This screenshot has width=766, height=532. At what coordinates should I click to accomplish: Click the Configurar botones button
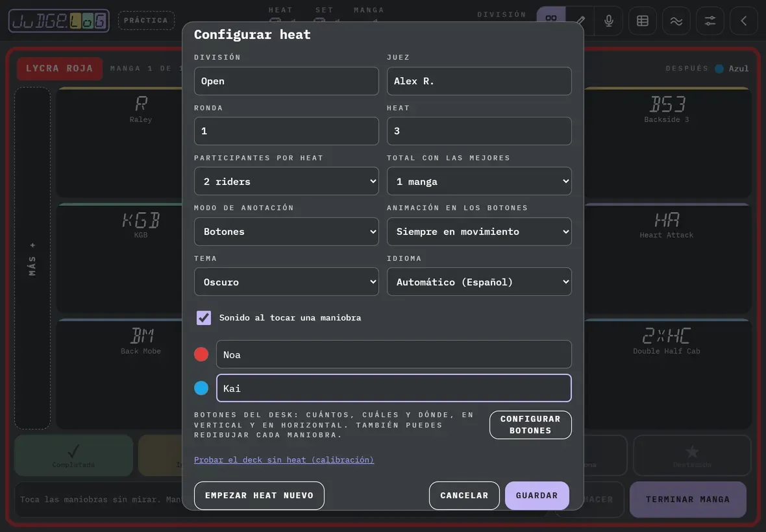pos(530,424)
